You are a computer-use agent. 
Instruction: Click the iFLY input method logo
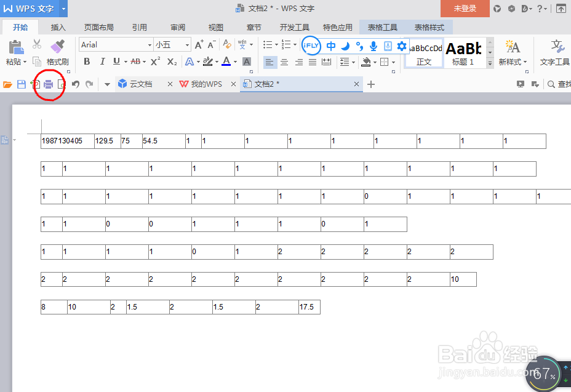(x=311, y=46)
